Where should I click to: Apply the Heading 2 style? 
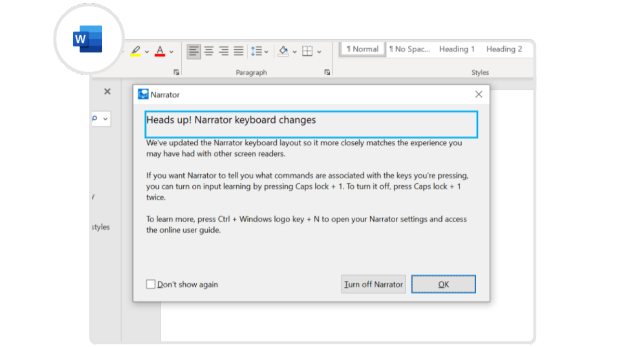(x=504, y=49)
